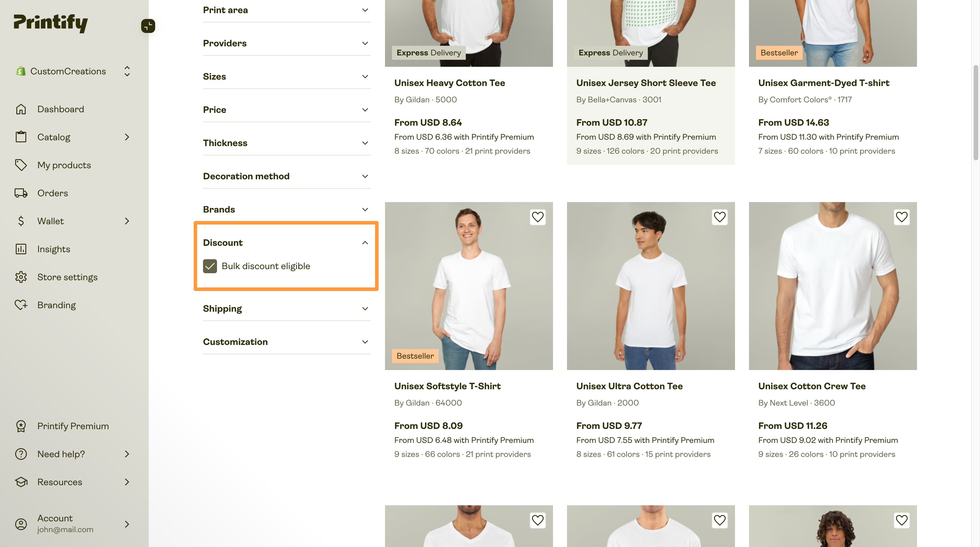Expand the Print area filter
Screen dimensions: 980x547
pyautogui.click(x=287, y=10)
